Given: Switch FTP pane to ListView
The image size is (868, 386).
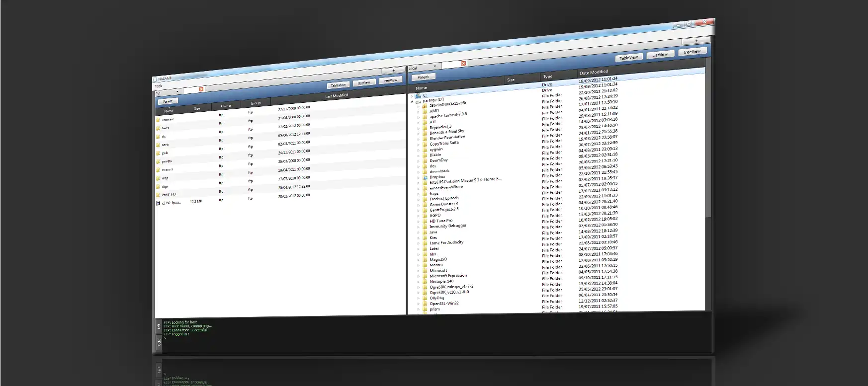Looking at the screenshot, I should point(364,82).
